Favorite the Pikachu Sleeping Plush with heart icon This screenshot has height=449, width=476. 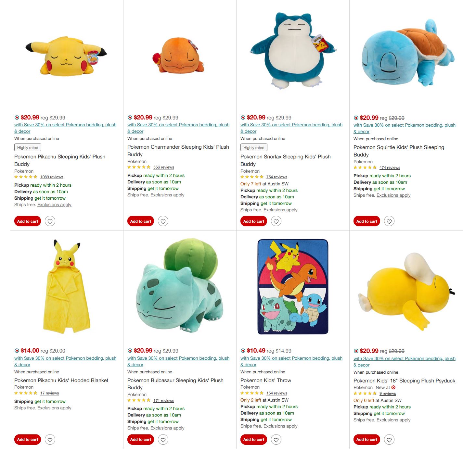pos(50,221)
